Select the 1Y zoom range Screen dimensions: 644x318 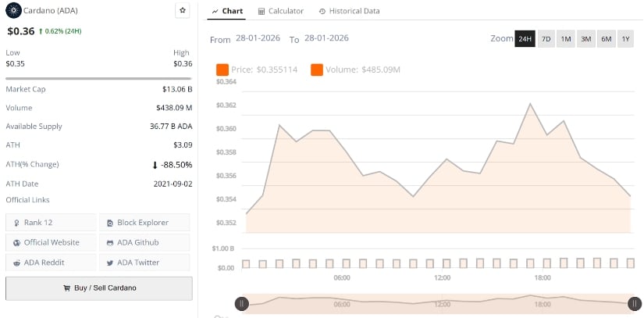click(626, 38)
